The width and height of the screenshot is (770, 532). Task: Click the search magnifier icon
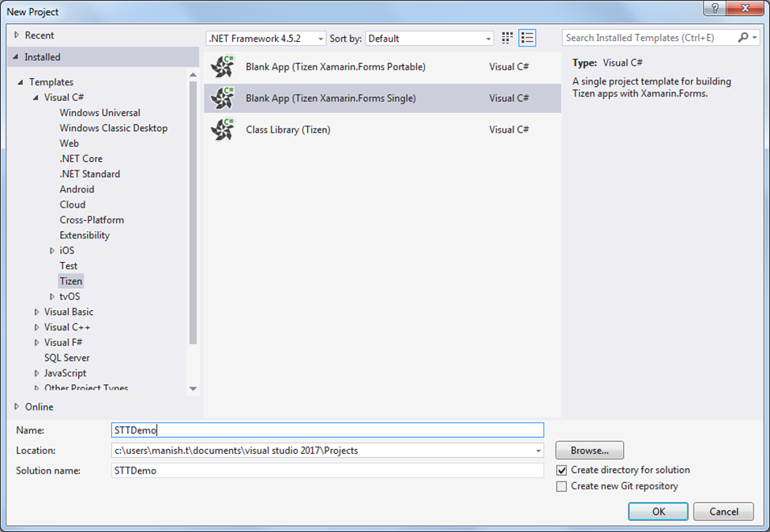743,38
